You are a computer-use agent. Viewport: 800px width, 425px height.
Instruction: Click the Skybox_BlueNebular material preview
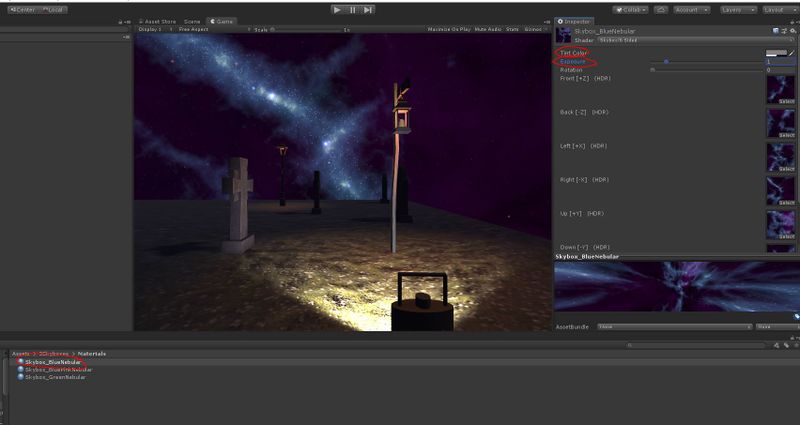(x=677, y=286)
